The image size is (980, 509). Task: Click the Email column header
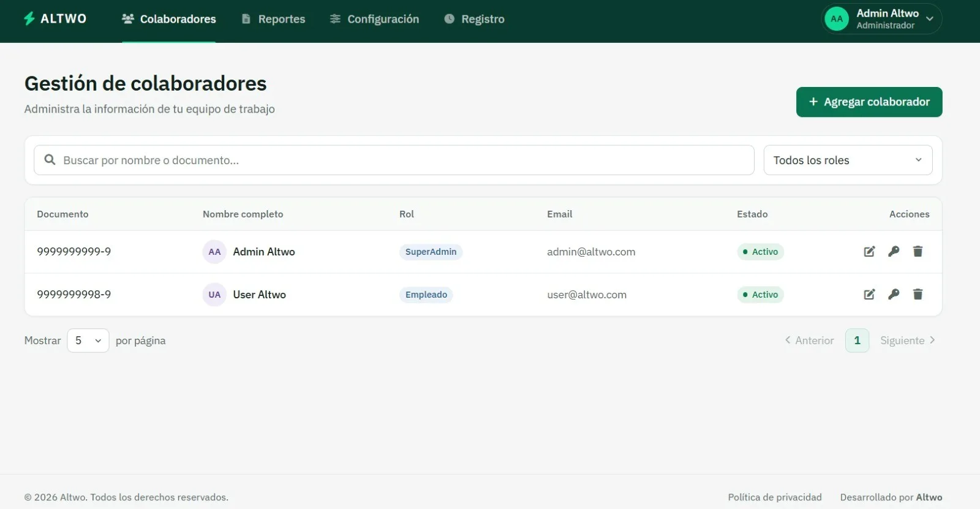point(560,214)
